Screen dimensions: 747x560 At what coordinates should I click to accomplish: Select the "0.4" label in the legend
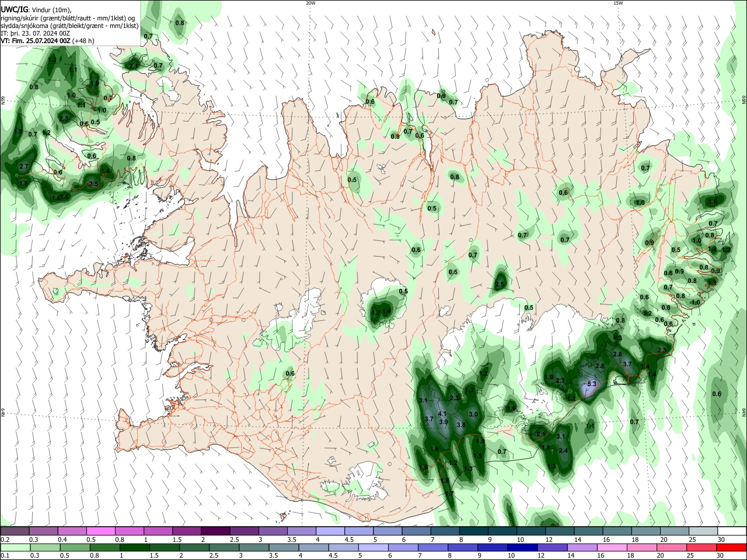(x=62, y=540)
